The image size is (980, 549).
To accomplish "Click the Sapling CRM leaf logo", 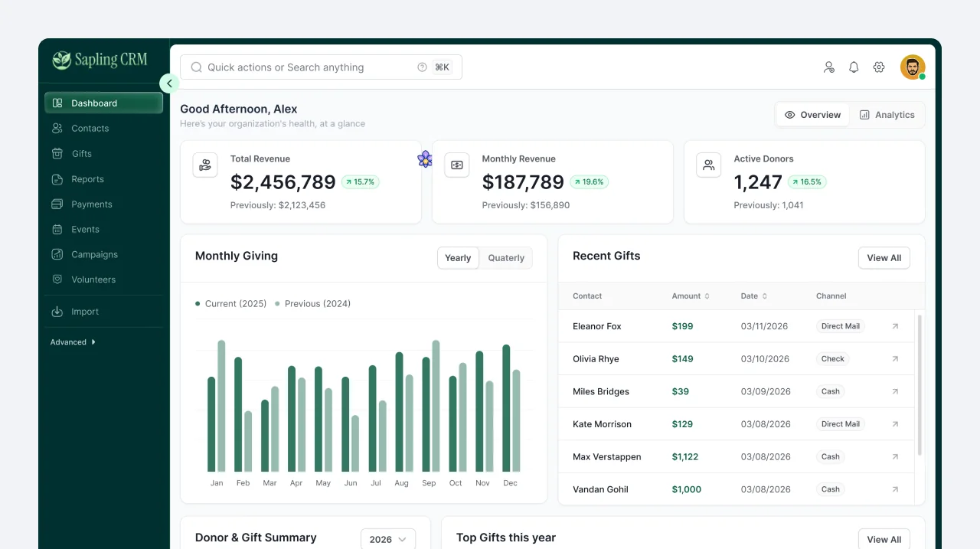I will click(61, 60).
